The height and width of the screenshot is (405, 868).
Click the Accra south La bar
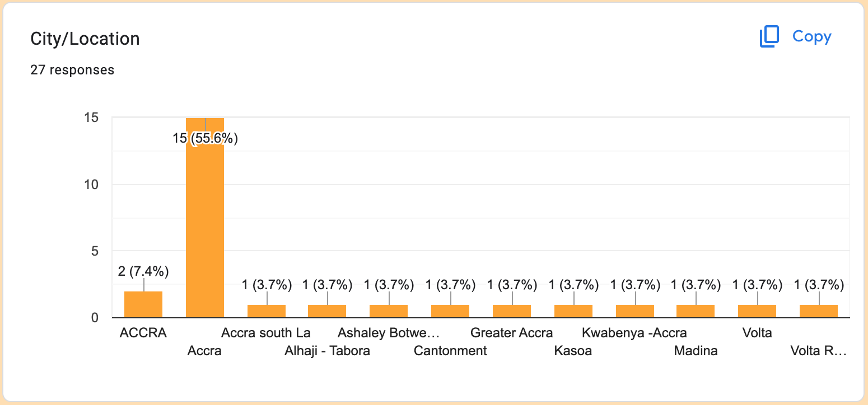(267, 312)
